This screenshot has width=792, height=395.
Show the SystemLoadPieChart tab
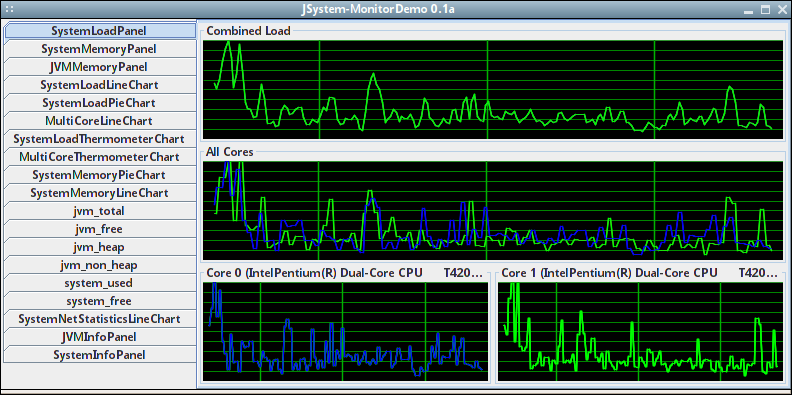pos(100,103)
